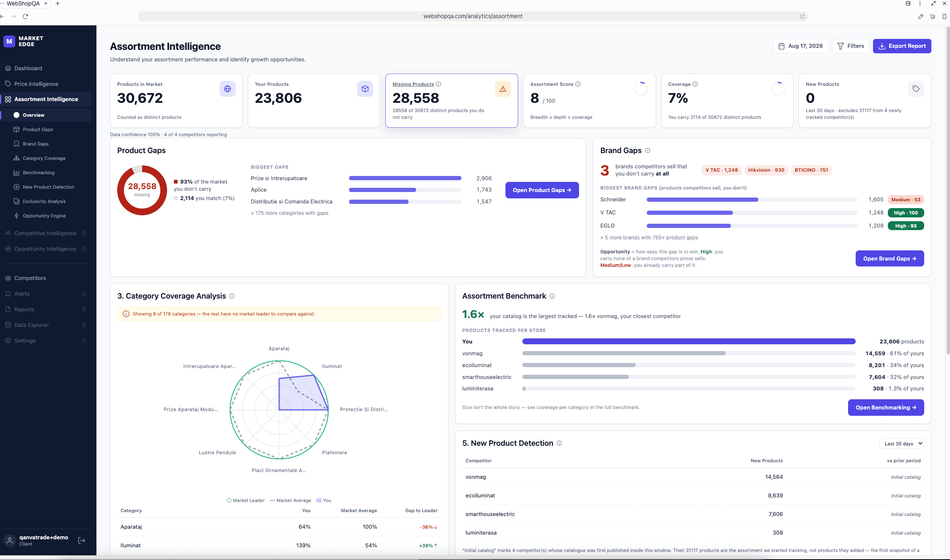
Task: Click the Opportunity Engine lightning icon
Action: (x=16, y=216)
